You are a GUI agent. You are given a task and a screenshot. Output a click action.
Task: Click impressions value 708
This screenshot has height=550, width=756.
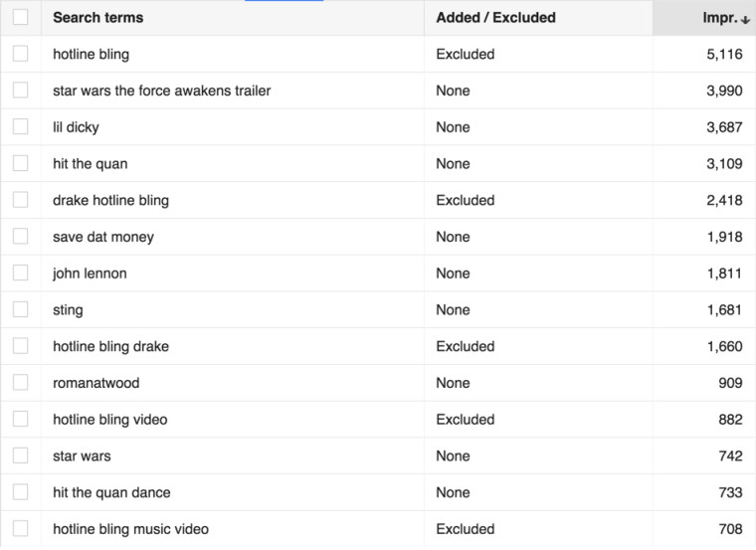pos(730,529)
